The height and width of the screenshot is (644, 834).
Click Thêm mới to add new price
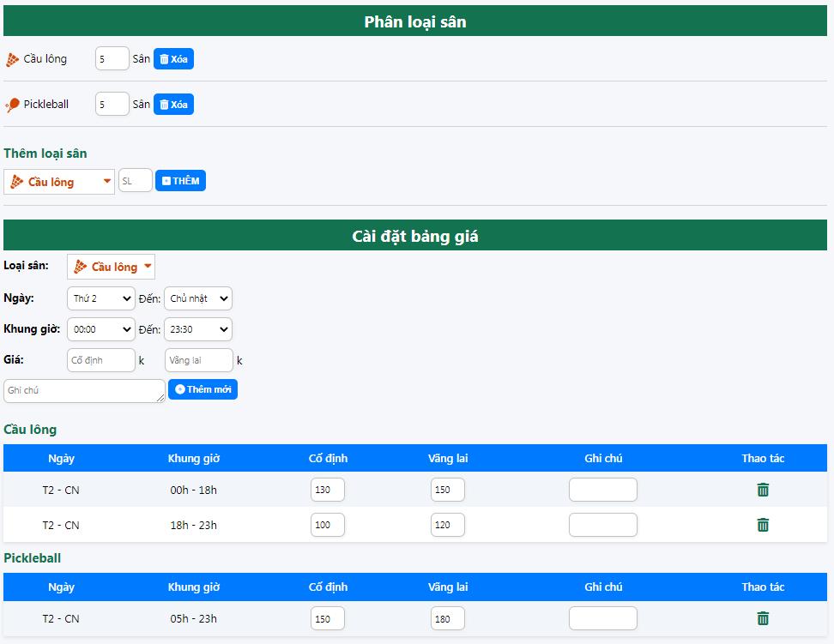(x=202, y=389)
